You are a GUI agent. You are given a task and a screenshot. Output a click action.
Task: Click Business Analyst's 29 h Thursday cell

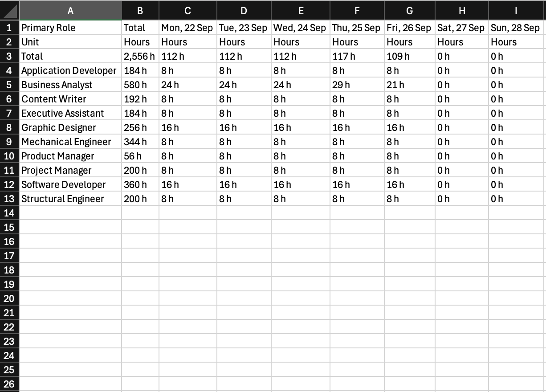tap(357, 85)
